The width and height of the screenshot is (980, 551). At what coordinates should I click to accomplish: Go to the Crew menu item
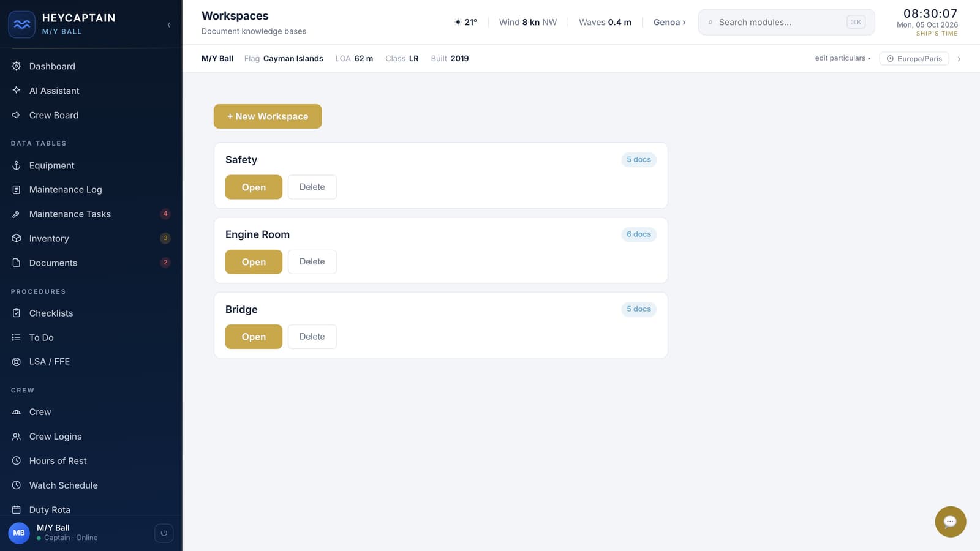91,412
